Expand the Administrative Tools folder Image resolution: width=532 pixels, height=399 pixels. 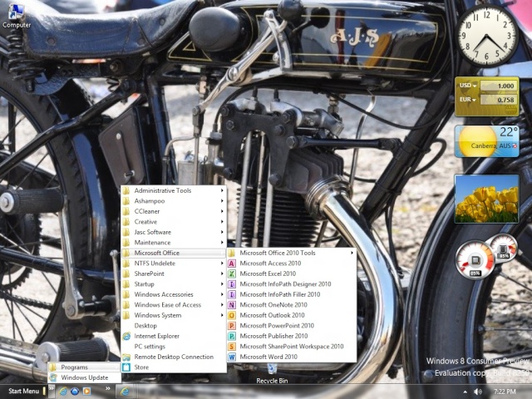(x=162, y=190)
